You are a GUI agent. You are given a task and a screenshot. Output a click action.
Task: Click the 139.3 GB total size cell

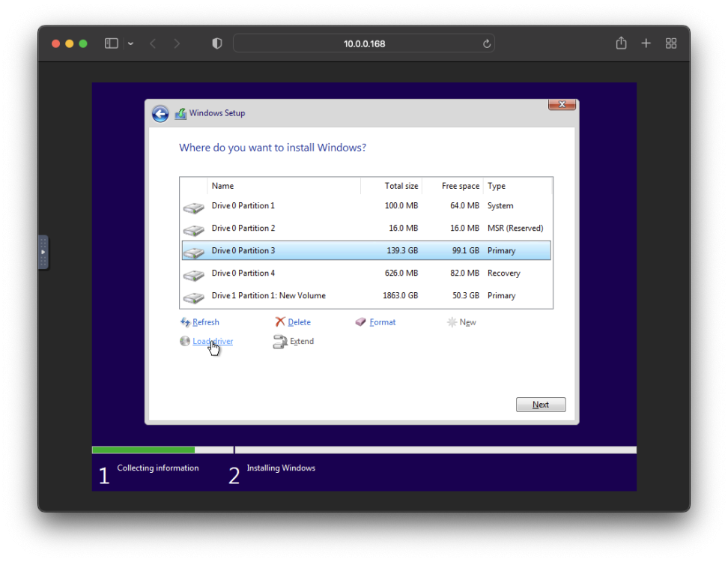(402, 250)
